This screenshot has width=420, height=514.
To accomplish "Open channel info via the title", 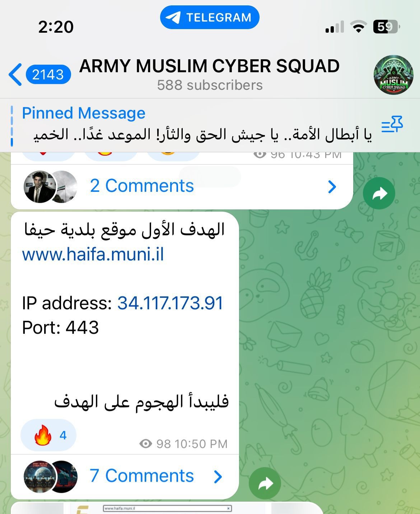I will coord(209,66).
